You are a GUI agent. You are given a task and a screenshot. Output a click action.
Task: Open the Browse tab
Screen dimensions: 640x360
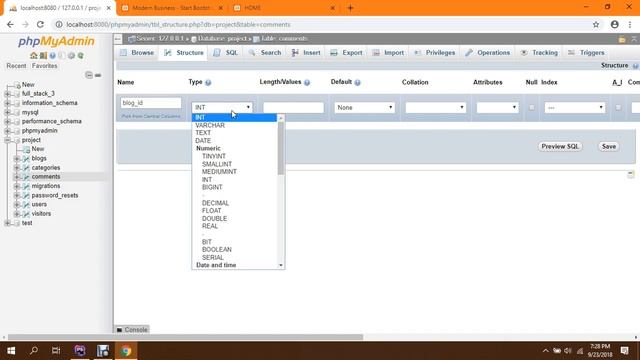pos(138,53)
